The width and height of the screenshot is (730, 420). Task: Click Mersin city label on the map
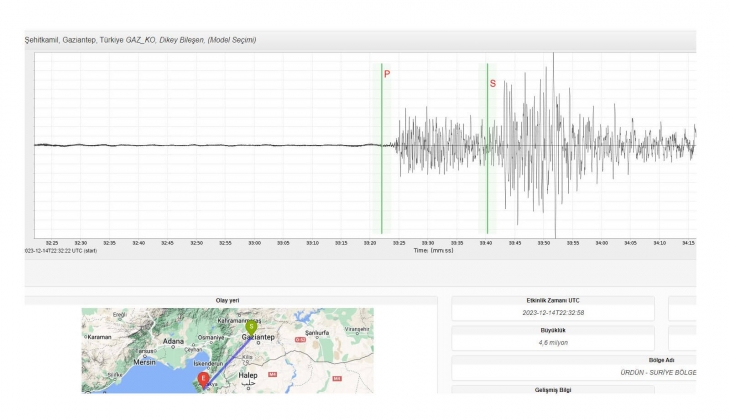point(147,362)
